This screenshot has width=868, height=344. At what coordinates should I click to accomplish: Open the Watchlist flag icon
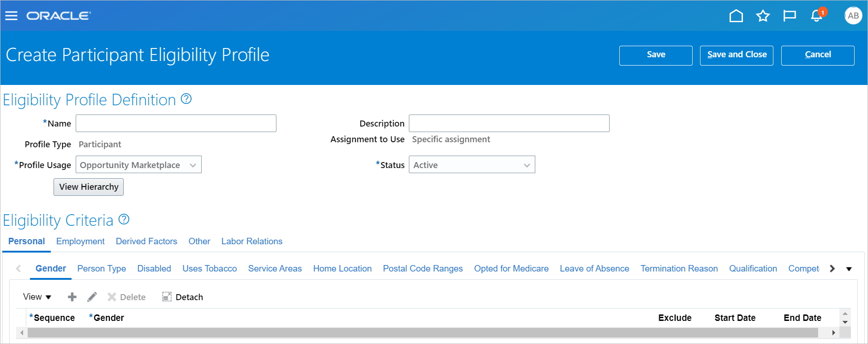click(790, 16)
